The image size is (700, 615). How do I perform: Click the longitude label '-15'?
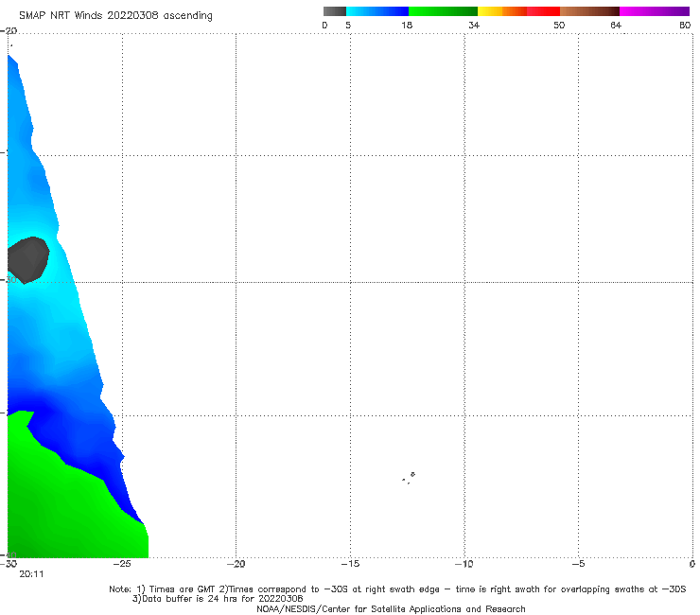pos(350,564)
